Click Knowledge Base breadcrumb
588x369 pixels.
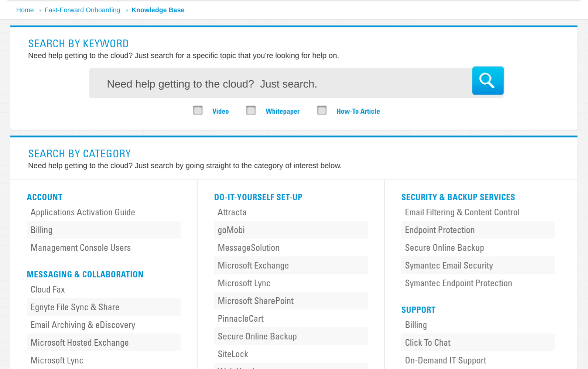coord(158,10)
